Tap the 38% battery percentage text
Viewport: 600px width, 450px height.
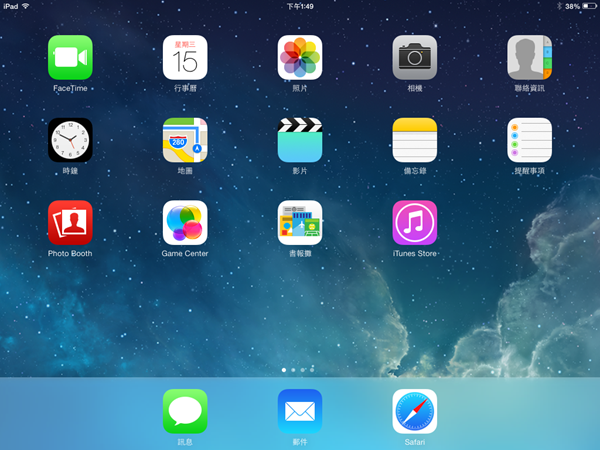pyautogui.click(x=572, y=7)
